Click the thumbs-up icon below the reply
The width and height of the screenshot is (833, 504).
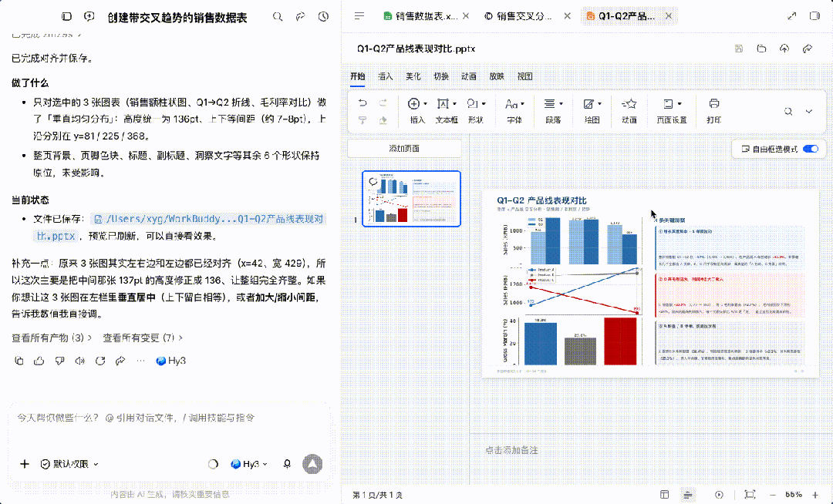[x=39, y=361]
